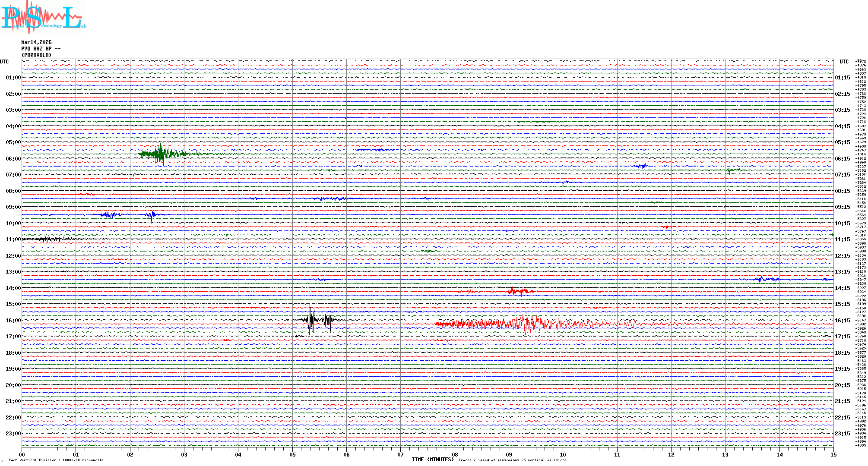Click the TIME (MINUTES) axis title
The height and width of the screenshot is (466, 868).
(x=432, y=460)
